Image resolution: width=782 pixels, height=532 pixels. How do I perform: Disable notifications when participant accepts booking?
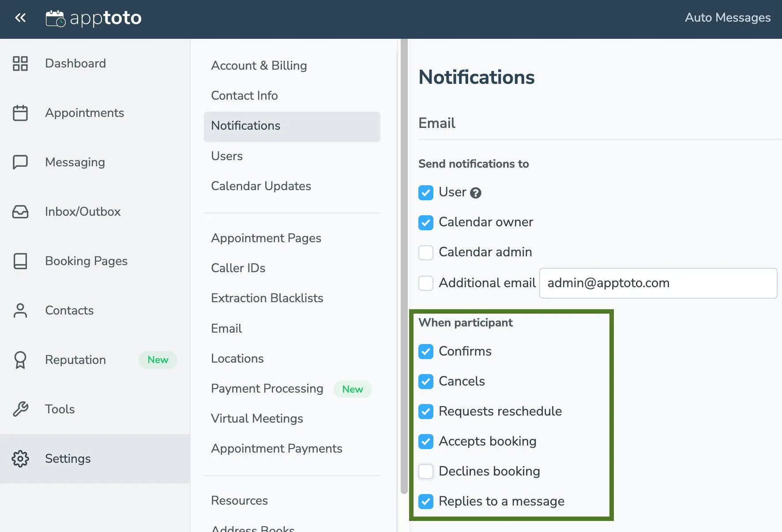pos(426,442)
